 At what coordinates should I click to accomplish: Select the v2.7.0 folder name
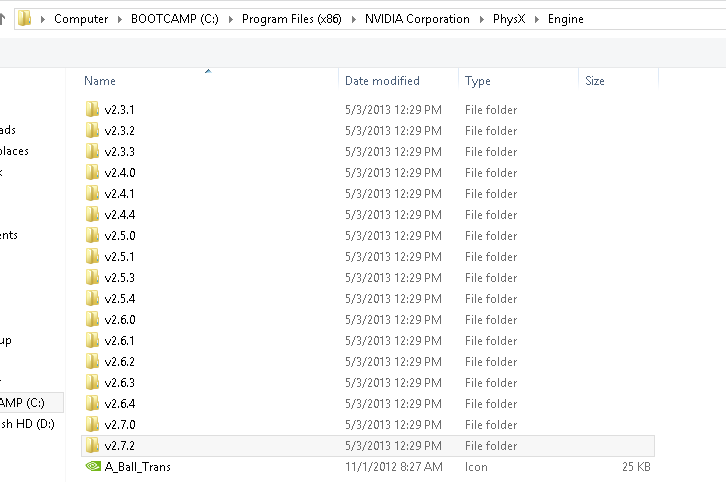[120, 425]
